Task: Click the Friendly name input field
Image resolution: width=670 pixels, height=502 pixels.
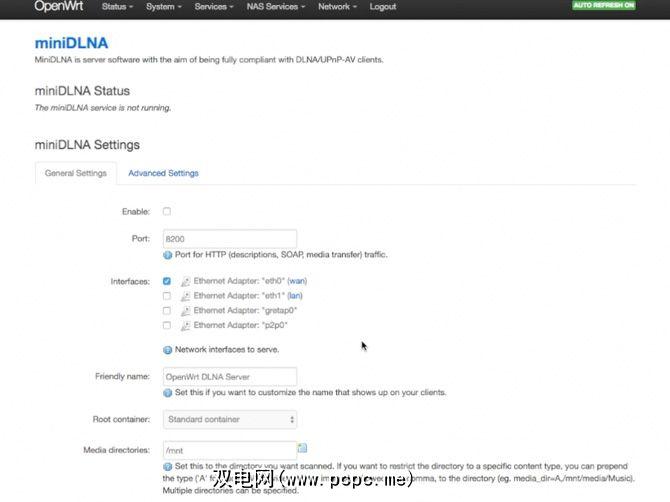Action: 230,377
